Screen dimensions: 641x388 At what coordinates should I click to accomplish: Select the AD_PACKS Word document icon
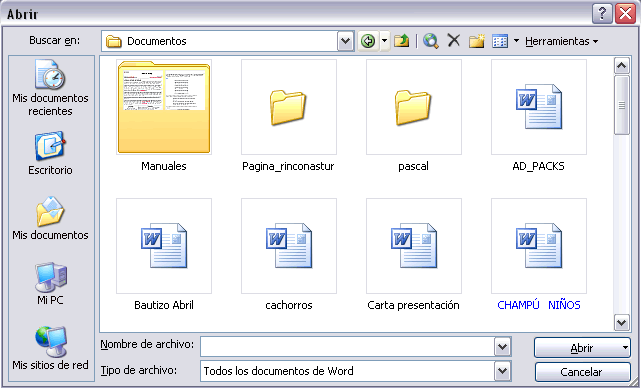pos(539,107)
